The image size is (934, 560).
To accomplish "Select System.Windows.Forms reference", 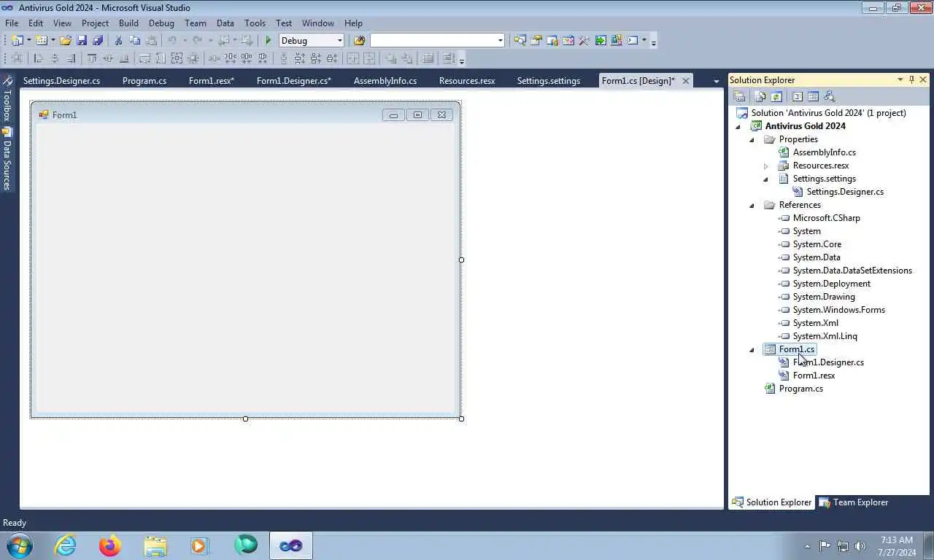I will 838,310.
